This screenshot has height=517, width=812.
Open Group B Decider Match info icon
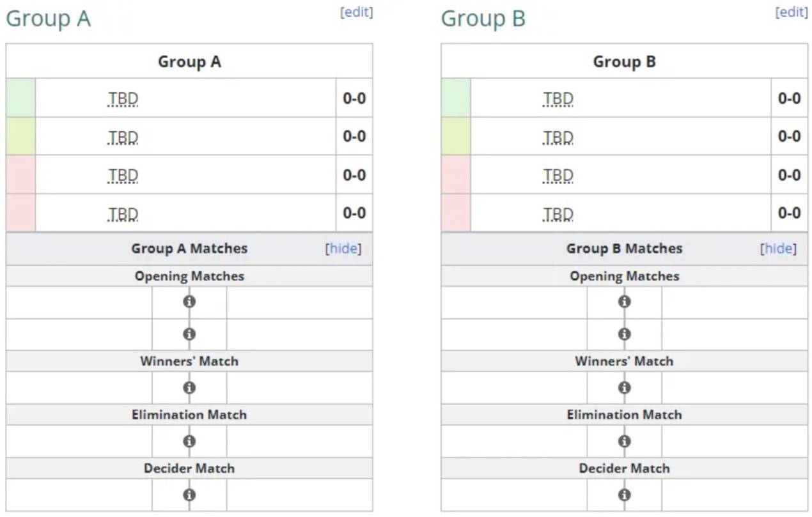pyautogui.click(x=625, y=495)
